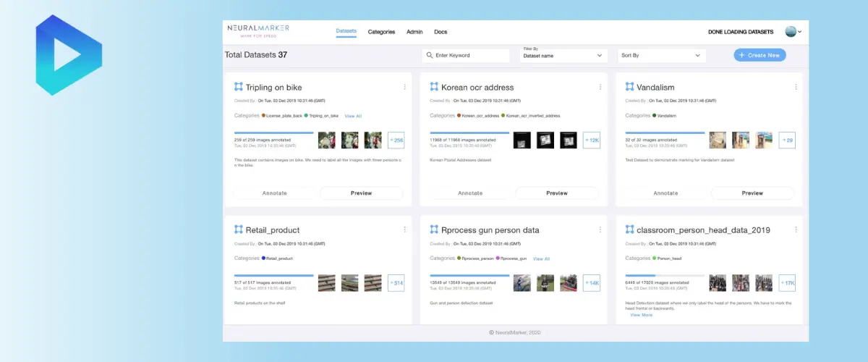Image resolution: width=868 pixels, height=362 pixels.
Task: Expand the Filter By Dataset name dropdown
Action: (563, 55)
